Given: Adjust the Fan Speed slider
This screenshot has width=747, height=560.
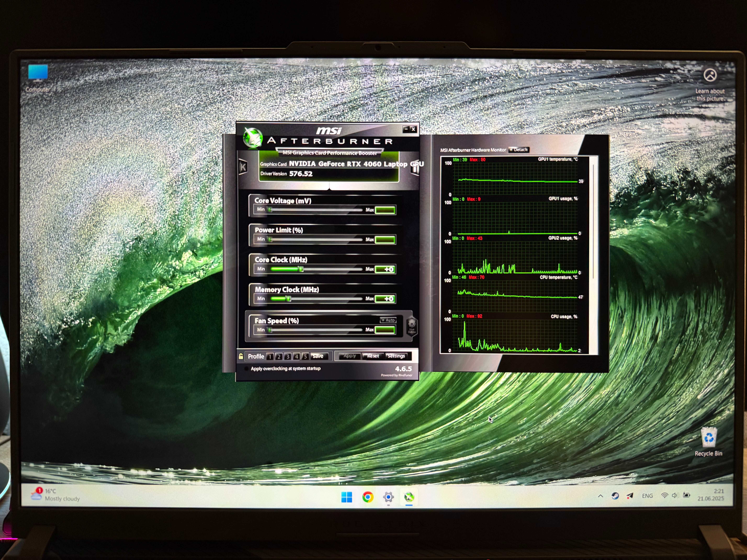Looking at the screenshot, I should (x=315, y=330).
